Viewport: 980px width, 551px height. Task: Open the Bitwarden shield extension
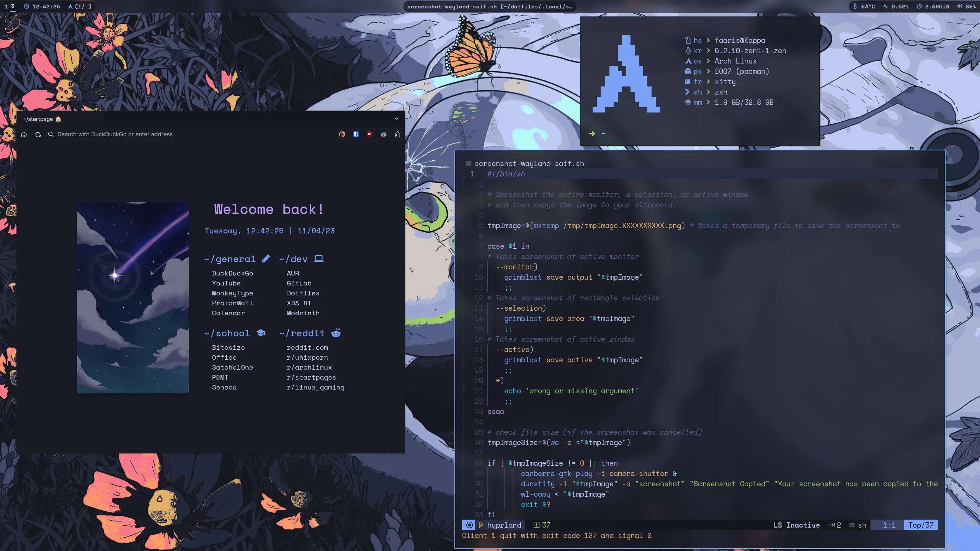(x=356, y=134)
